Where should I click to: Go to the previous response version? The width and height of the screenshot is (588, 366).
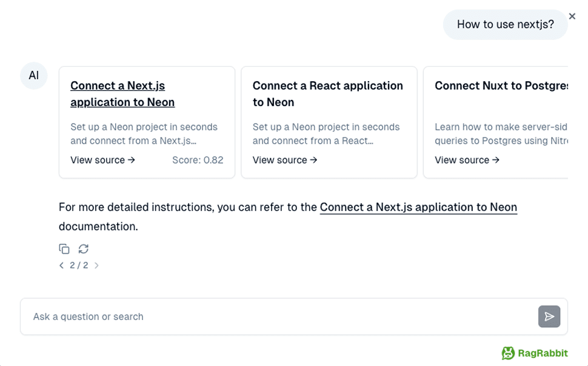coord(61,265)
